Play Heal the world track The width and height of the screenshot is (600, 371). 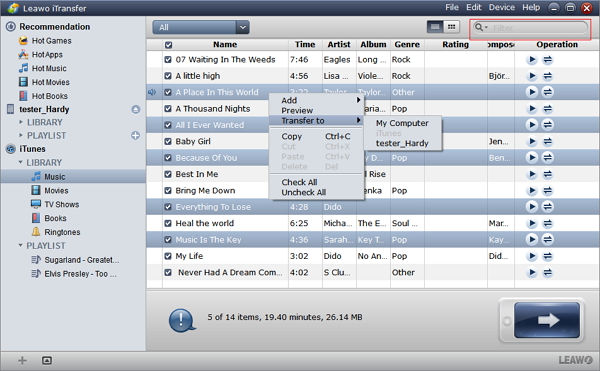pyautogui.click(x=532, y=223)
